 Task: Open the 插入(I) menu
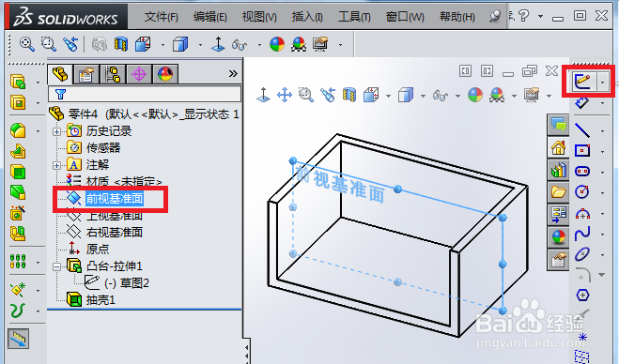tap(307, 17)
